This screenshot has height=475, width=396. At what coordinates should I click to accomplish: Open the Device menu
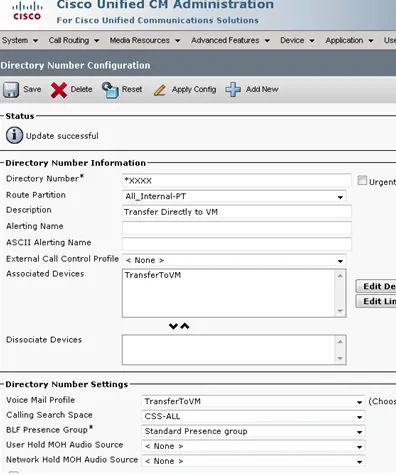[297, 40]
